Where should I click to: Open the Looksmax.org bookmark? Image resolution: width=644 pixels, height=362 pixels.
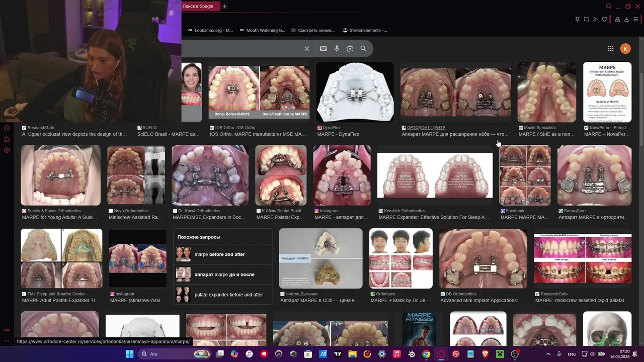click(x=210, y=30)
